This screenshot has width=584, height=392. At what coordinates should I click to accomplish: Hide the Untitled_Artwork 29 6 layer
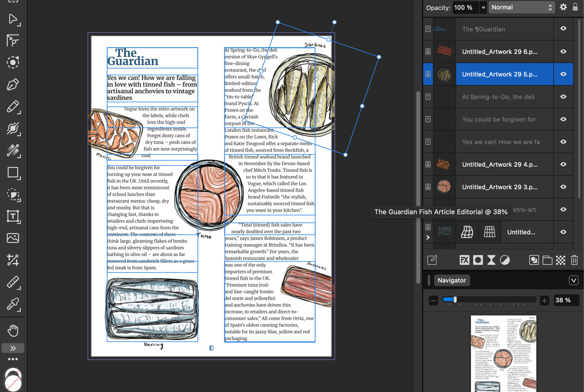coord(563,52)
